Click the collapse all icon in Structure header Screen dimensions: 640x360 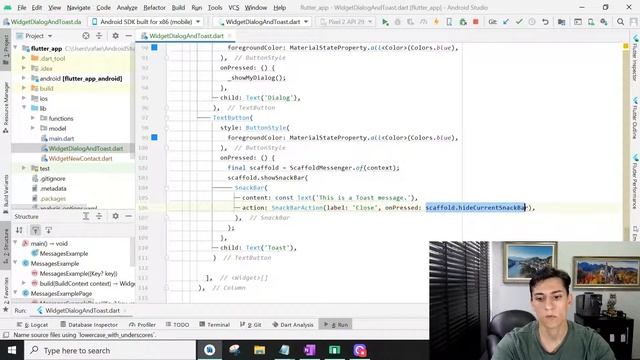pos(99,216)
